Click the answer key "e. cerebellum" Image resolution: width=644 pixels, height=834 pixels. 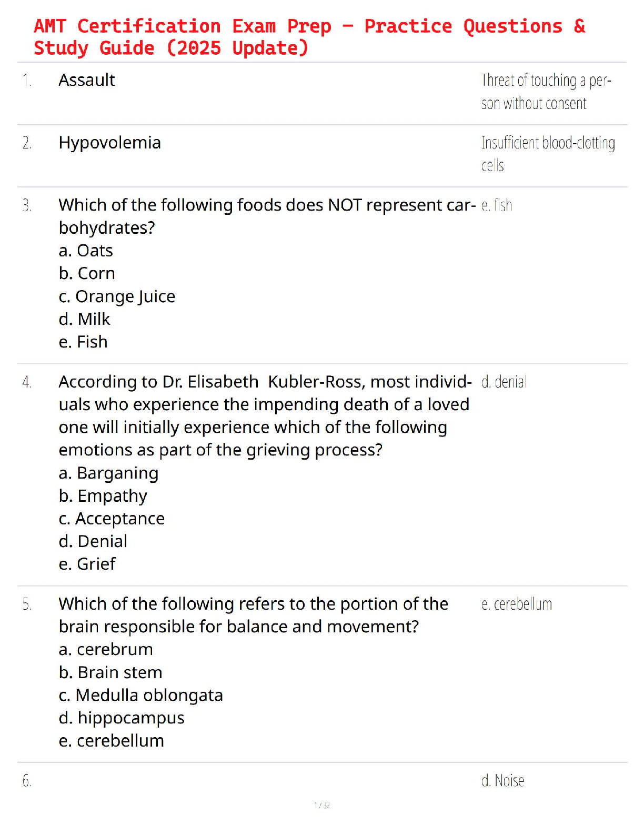click(517, 604)
